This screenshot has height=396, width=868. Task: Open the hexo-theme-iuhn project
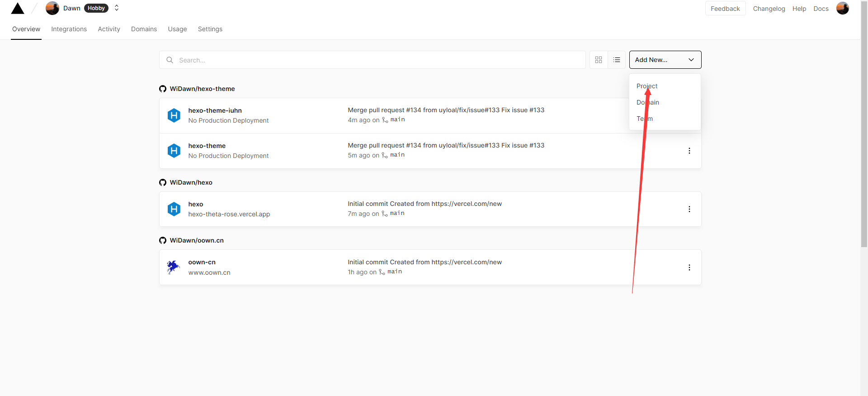(215, 110)
